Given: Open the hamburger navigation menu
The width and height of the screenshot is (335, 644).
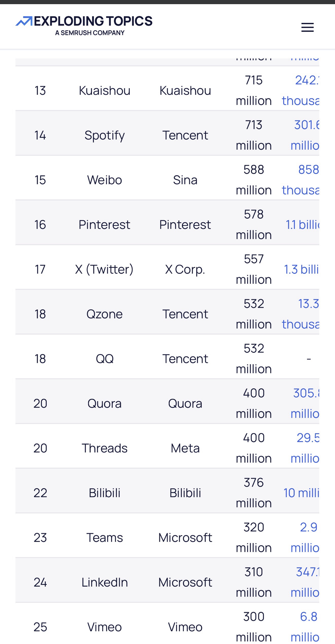Looking at the screenshot, I should [x=307, y=27].
